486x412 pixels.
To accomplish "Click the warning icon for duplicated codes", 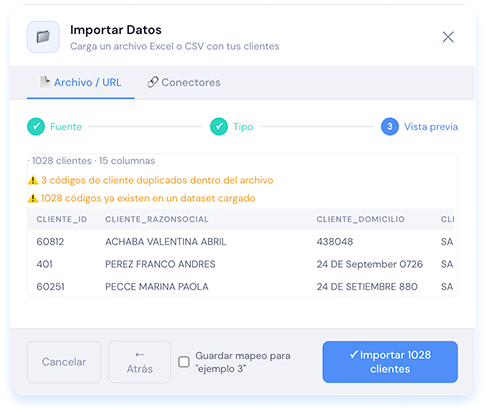I will click(33, 180).
